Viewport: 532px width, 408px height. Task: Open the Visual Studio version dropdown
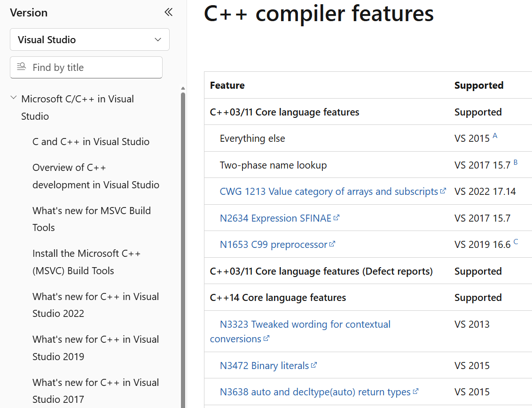pyautogui.click(x=90, y=39)
